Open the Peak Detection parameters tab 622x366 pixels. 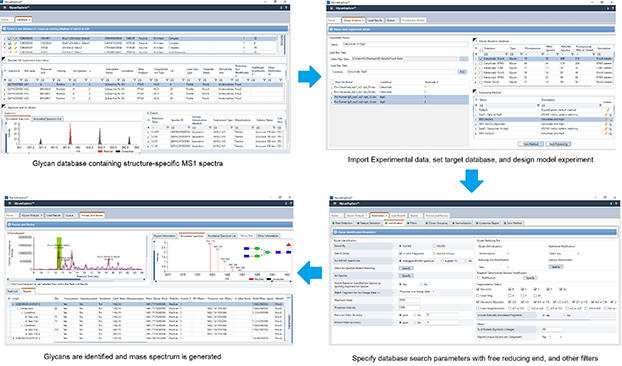point(343,223)
